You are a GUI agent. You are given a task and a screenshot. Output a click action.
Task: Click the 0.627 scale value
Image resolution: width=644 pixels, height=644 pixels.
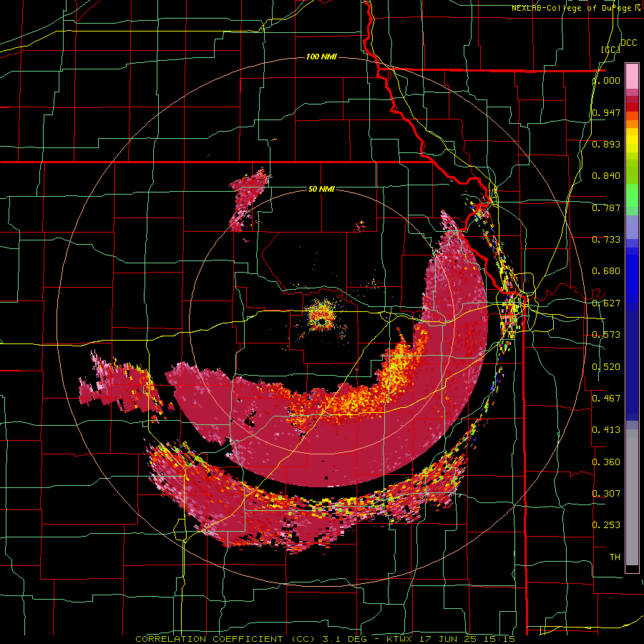(x=606, y=303)
